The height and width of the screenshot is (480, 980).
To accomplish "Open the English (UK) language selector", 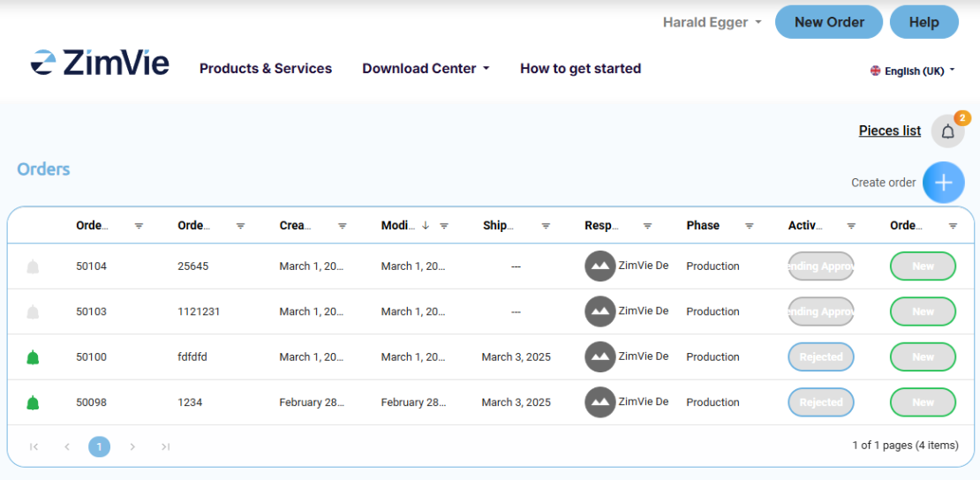I will [912, 71].
